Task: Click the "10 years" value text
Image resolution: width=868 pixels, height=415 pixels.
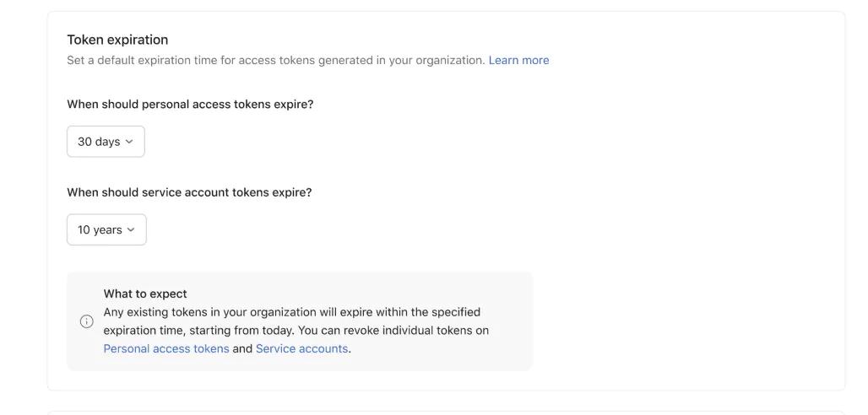Action: pos(99,229)
